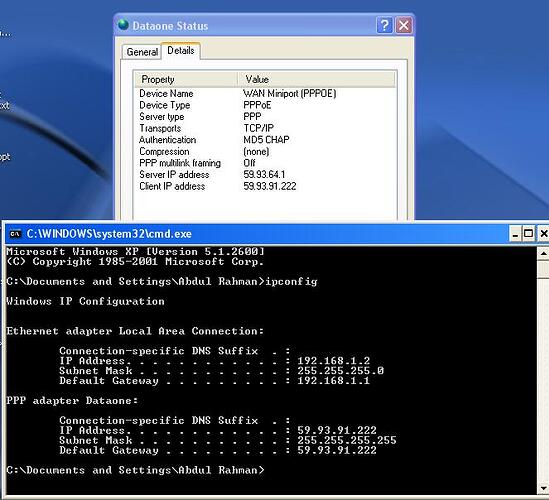Click the MD5 CHAP value

pos(266,140)
